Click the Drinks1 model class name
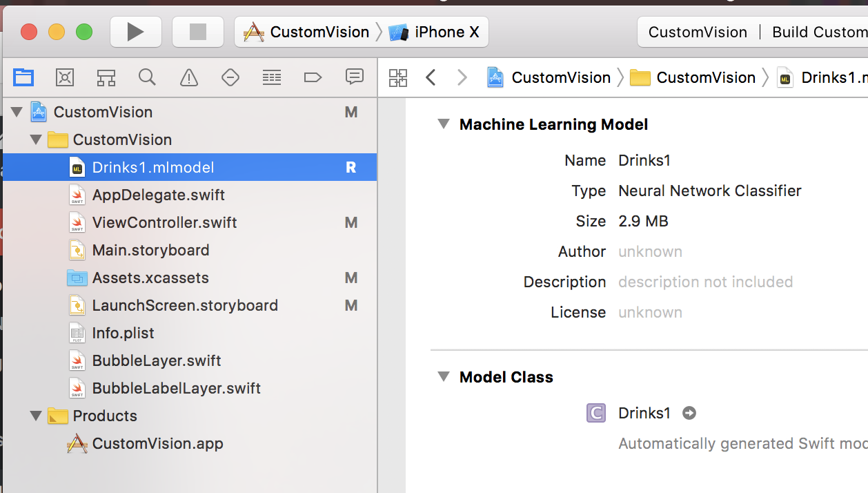Image resolution: width=868 pixels, height=493 pixels. 644,413
